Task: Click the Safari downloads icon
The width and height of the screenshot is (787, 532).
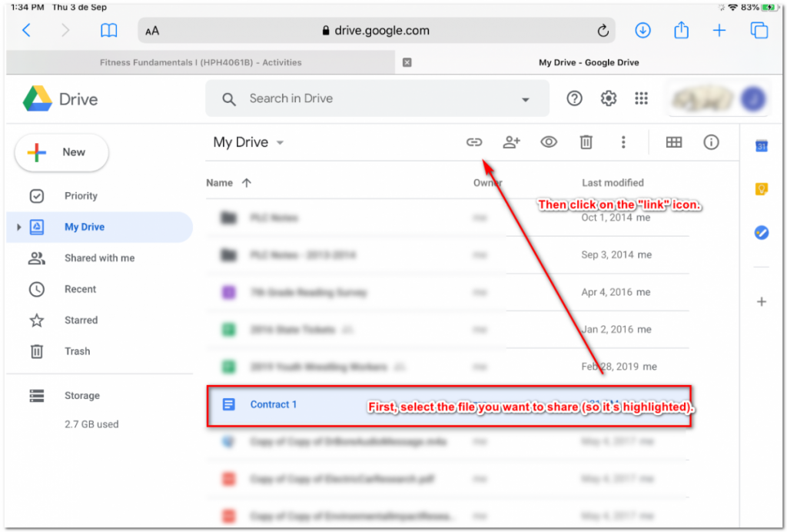Action: pyautogui.click(x=643, y=30)
